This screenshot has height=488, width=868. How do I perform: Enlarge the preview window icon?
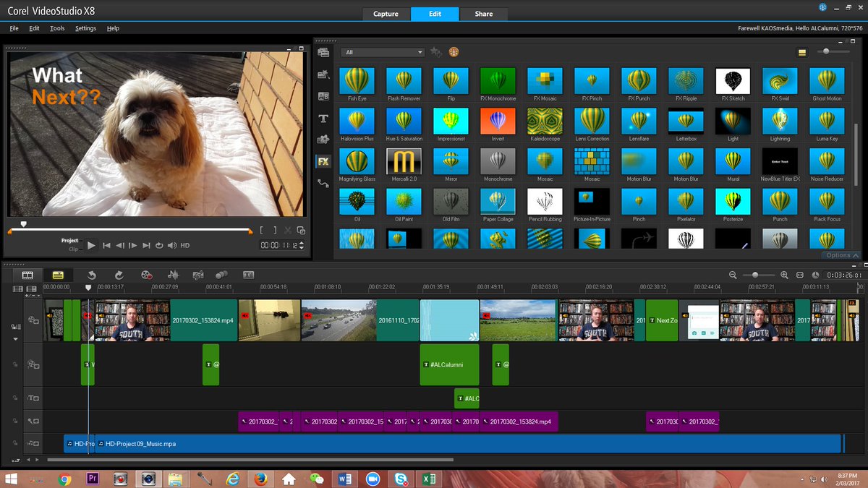(x=301, y=231)
